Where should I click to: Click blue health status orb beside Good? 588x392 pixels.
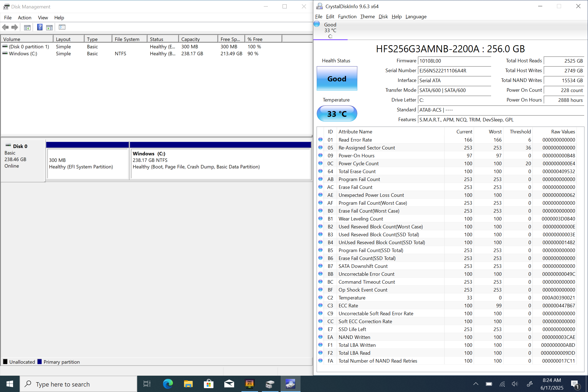317,24
